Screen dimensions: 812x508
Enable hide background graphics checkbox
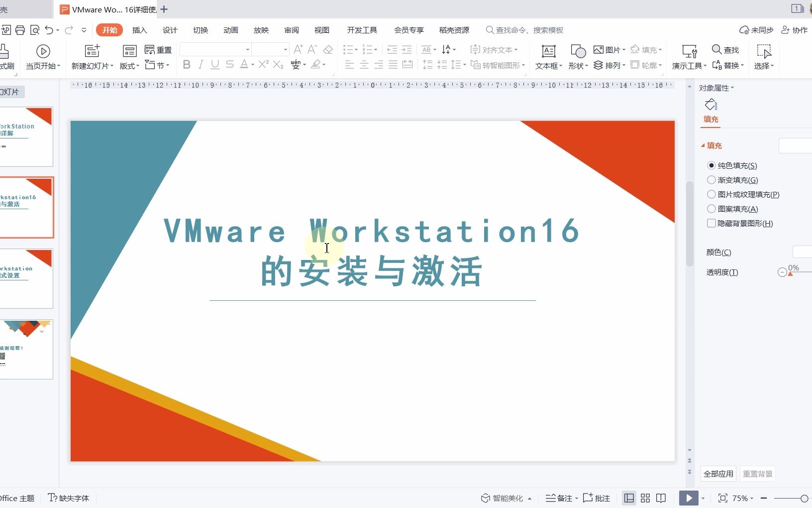tap(711, 223)
